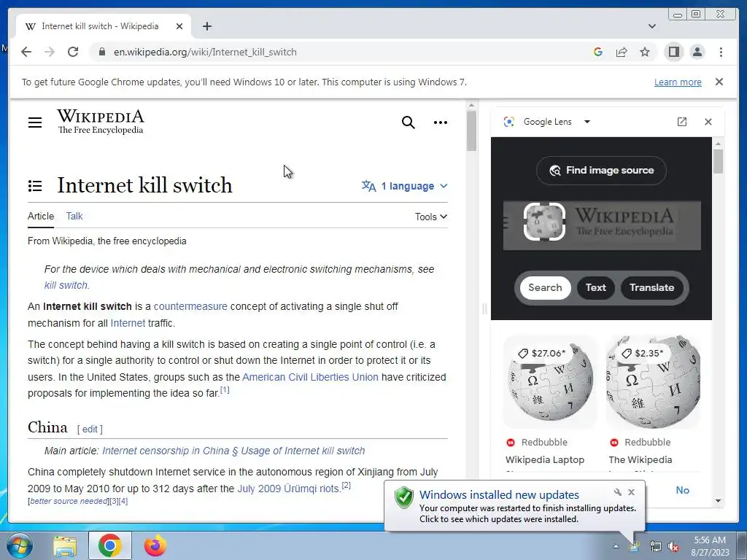Viewport: 747px width, 560px height.
Task: Toggle the article table of contents icon
Action: coord(35,186)
